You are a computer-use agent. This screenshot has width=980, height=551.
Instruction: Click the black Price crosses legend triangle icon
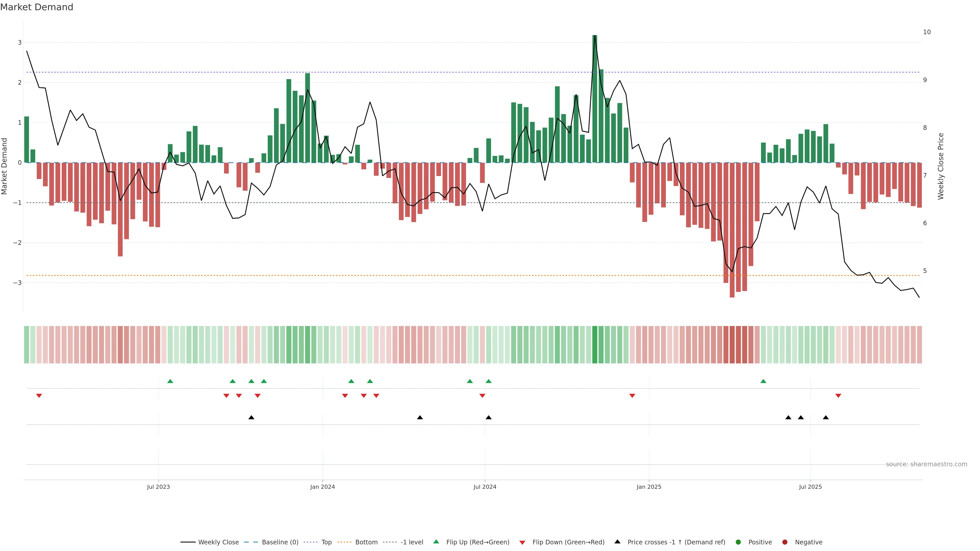coord(617,542)
